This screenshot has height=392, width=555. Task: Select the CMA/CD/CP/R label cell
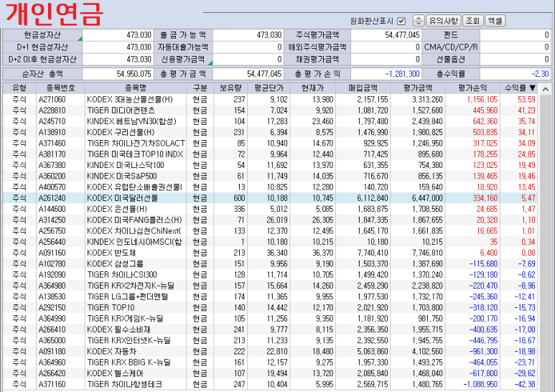[x=451, y=47]
